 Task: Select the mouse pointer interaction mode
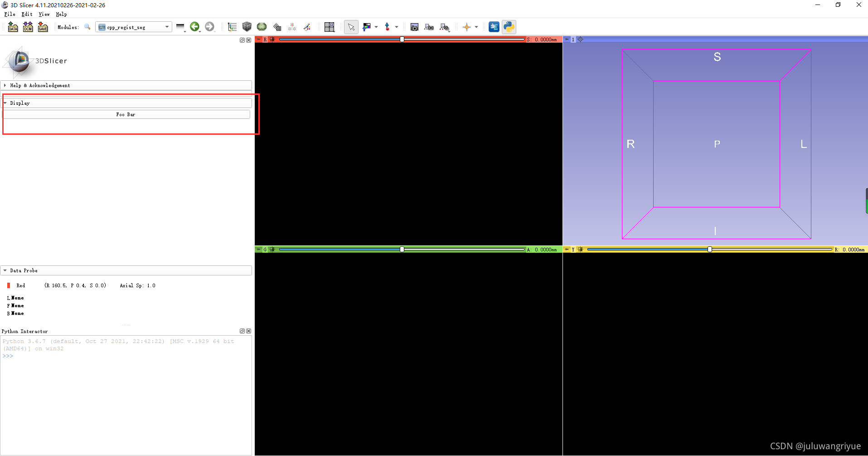click(351, 27)
